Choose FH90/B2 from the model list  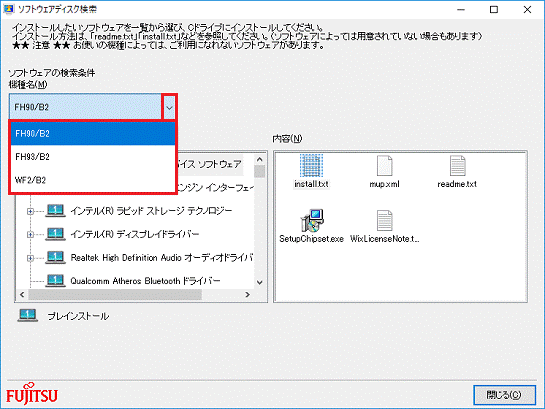click(x=93, y=133)
